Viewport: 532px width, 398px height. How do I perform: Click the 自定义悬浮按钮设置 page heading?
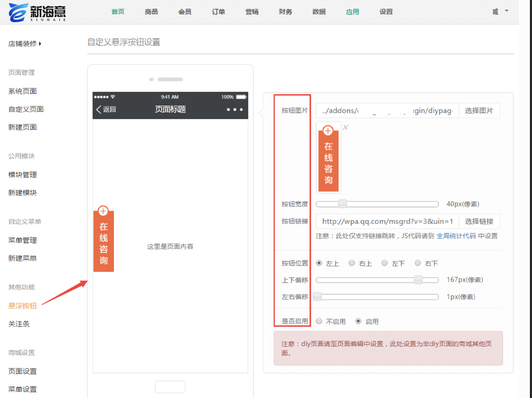tap(124, 42)
